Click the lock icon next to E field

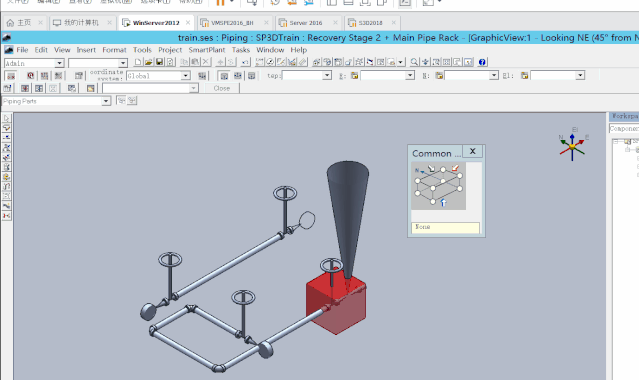click(x=354, y=75)
